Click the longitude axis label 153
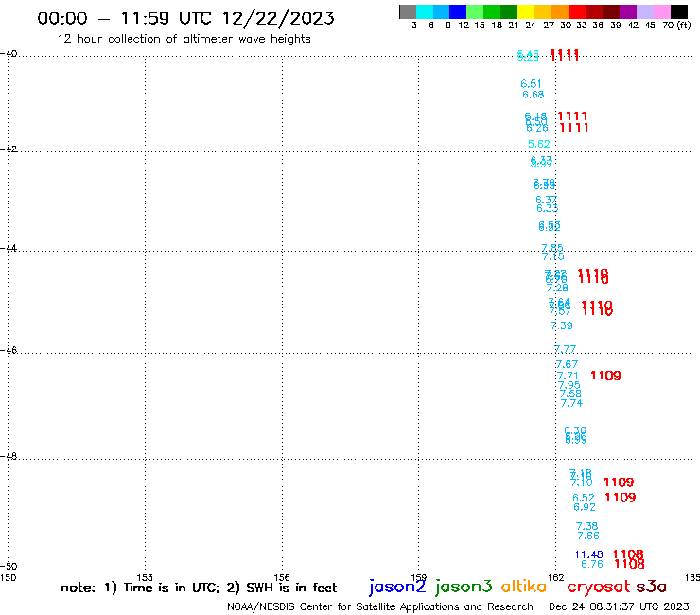Viewport: 700px width, 615px height. point(145,577)
